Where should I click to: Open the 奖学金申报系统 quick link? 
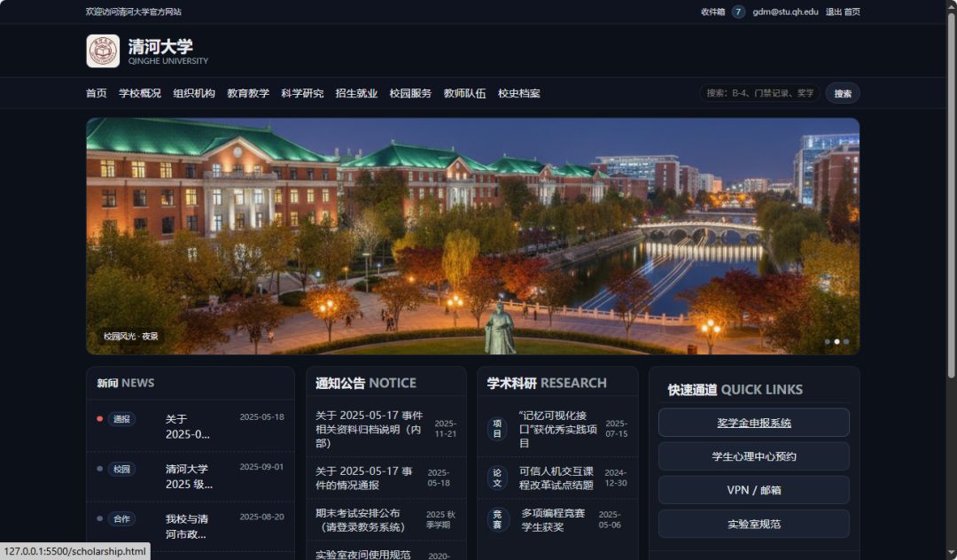(x=753, y=423)
